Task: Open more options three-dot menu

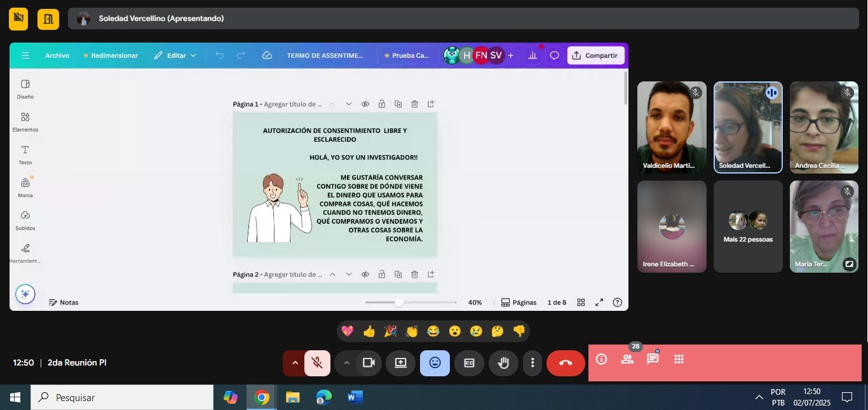Action: click(x=532, y=363)
